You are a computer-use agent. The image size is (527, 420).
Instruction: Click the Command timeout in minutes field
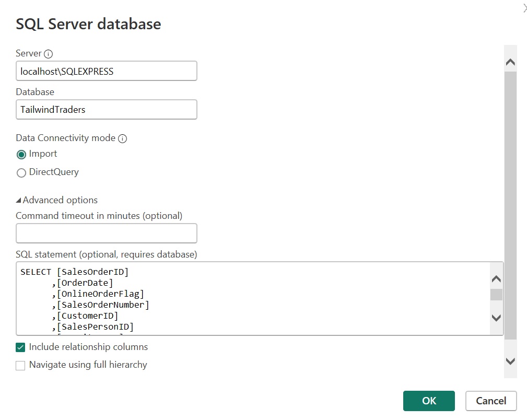point(107,234)
